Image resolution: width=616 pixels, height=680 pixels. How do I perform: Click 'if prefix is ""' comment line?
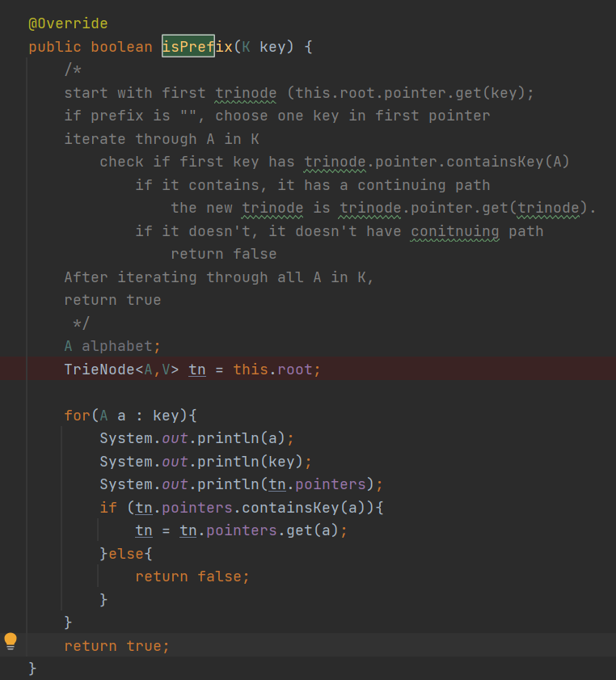(277, 116)
